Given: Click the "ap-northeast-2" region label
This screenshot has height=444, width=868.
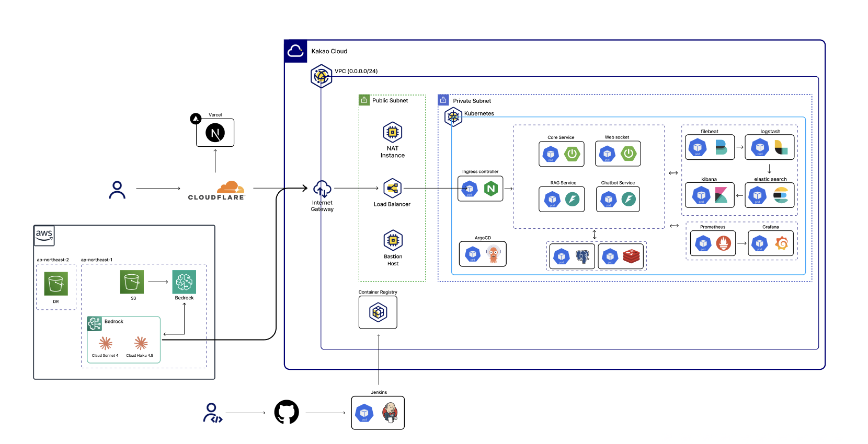Looking at the screenshot, I should tap(53, 260).
